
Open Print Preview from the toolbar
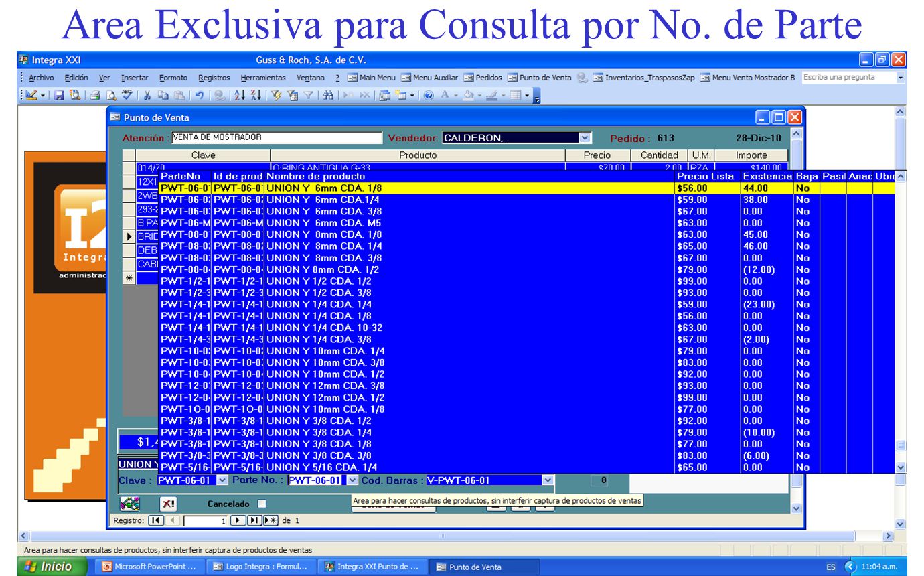pos(111,96)
